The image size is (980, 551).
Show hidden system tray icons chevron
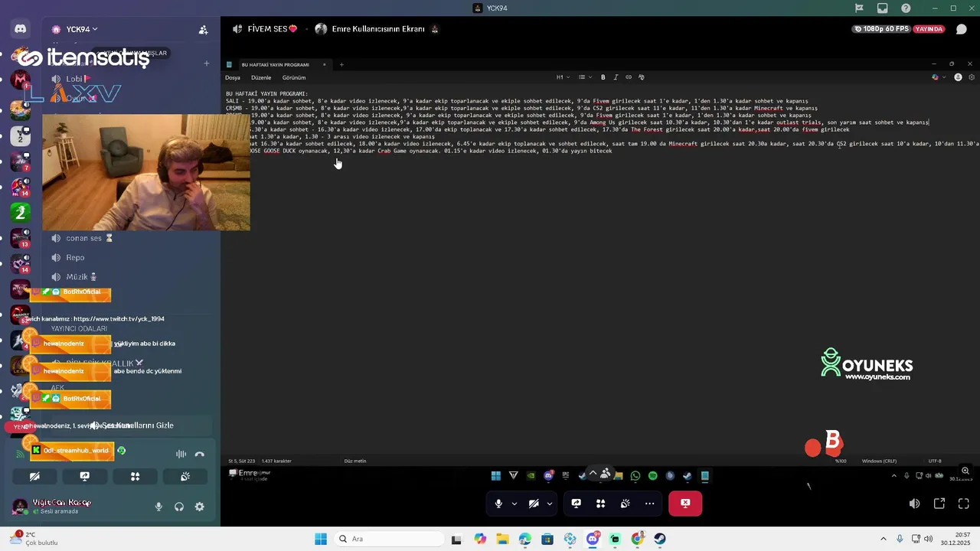pos(883,539)
